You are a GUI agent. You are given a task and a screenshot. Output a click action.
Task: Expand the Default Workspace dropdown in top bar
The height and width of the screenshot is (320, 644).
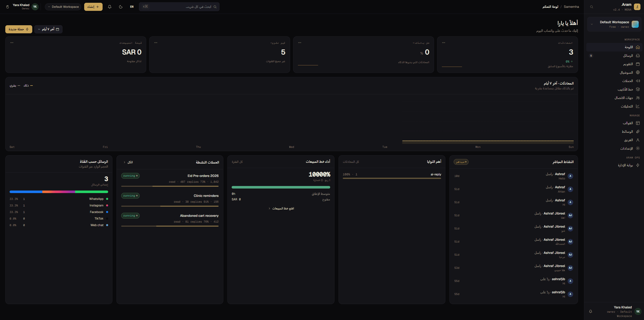pyautogui.click(x=63, y=7)
